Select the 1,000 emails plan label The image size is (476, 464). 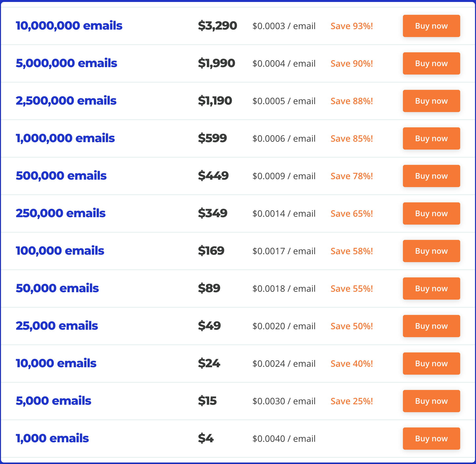pos(52,439)
